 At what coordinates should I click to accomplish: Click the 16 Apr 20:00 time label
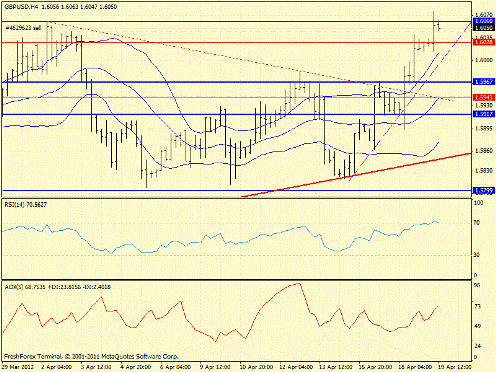pyautogui.click(x=375, y=367)
